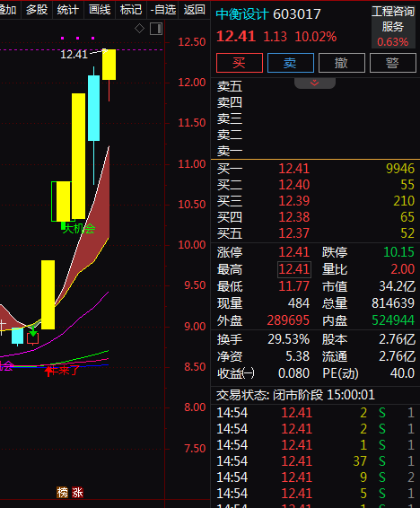This screenshot has height=508, width=420.
Task: Click the 卖五 row label
Action: tap(230, 86)
